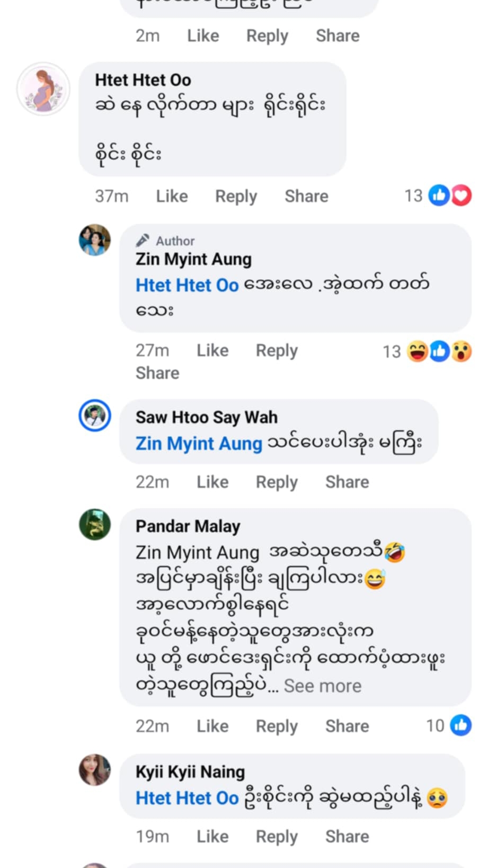Open the Zin Myint Aung mention in Saw Htoo Say Wah's reply
Image resolution: width=488 pixels, height=868 pixels.
point(199,443)
